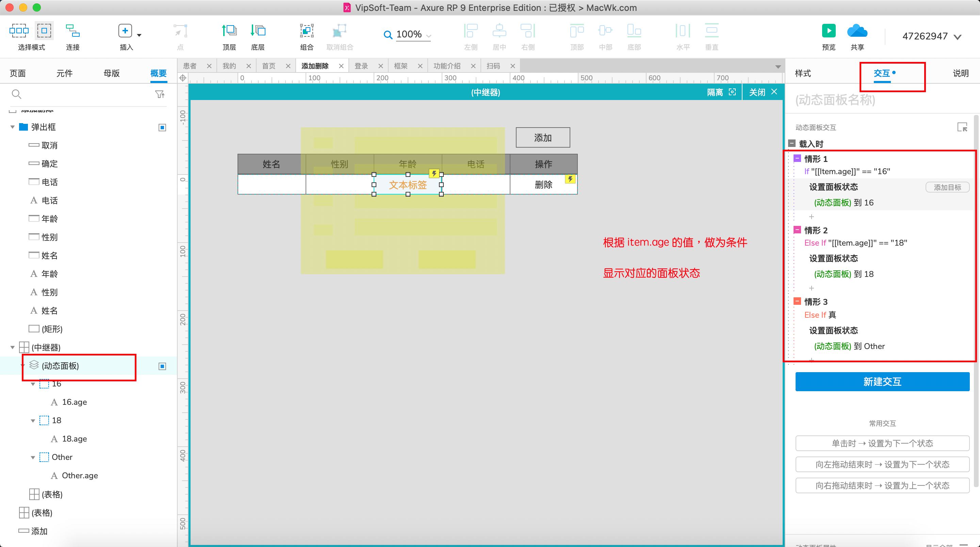980x547 pixels.
Task: Collapse 情形 1 case block
Action: point(797,158)
